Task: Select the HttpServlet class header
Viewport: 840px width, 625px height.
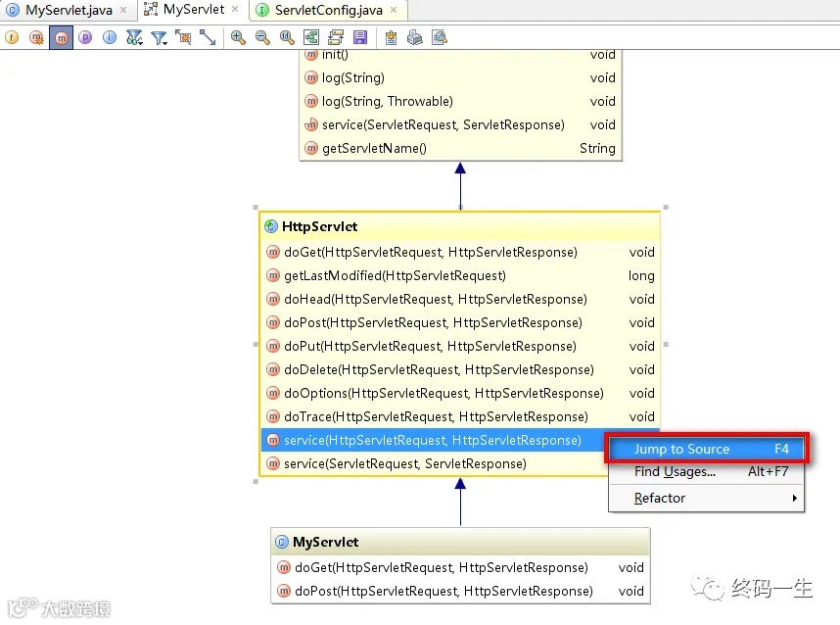Action: coord(459,226)
